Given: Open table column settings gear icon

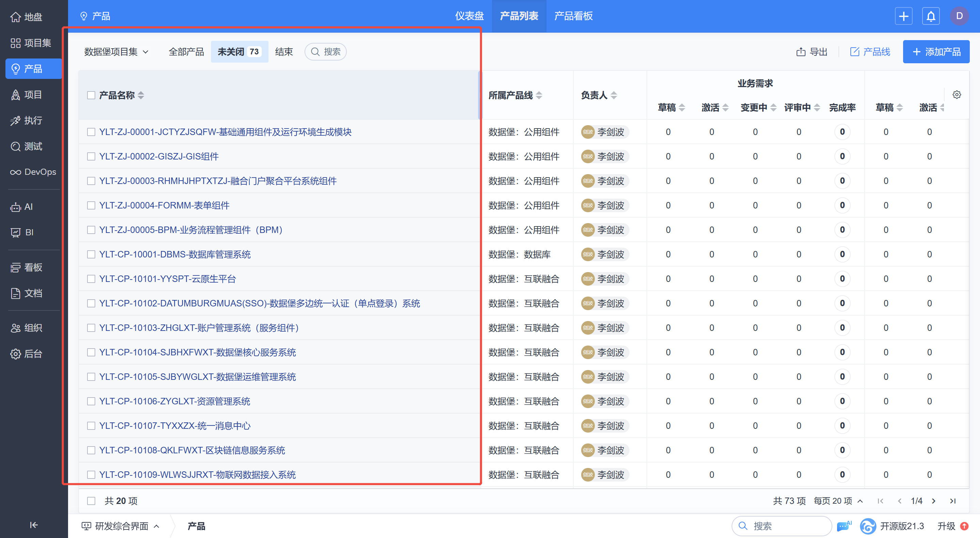Looking at the screenshot, I should click(957, 95).
